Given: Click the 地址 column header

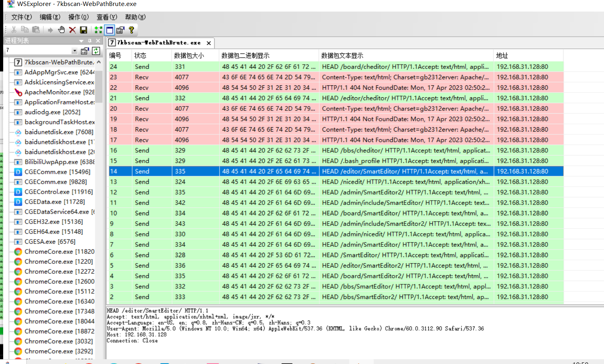Looking at the screenshot, I should pos(528,55).
